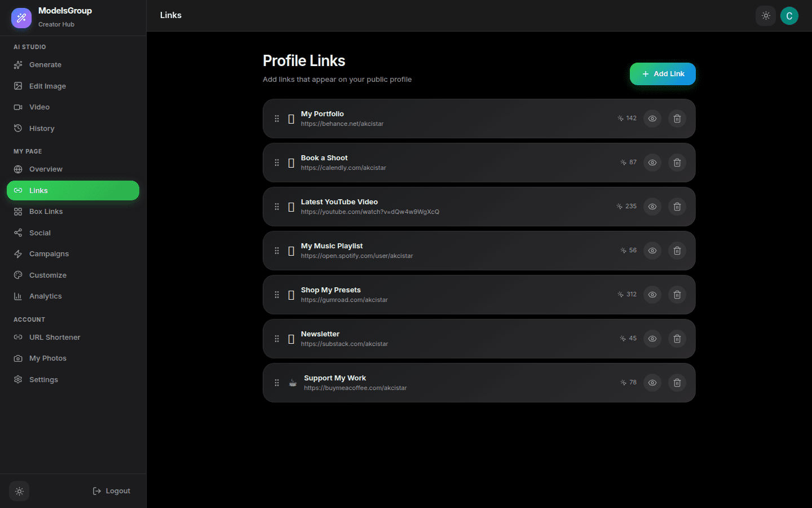Click the drag handle on Shop My Presets
The height and width of the screenshot is (508, 812).
point(277,295)
